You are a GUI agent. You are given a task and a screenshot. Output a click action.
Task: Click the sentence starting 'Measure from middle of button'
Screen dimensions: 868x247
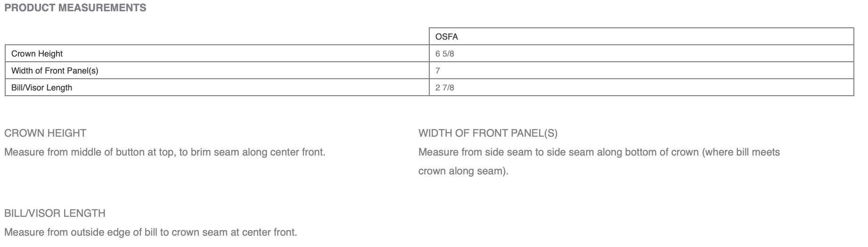click(x=164, y=153)
